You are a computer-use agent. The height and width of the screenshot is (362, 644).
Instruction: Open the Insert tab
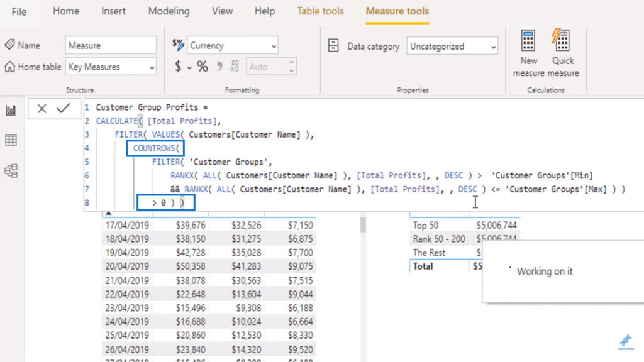point(113,11)
